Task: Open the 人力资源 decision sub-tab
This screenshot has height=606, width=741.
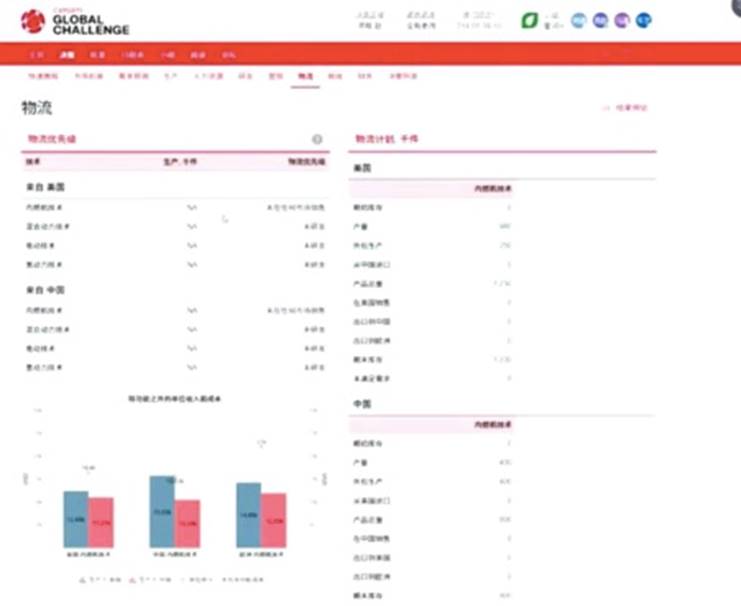Action: tap(207, 76)
